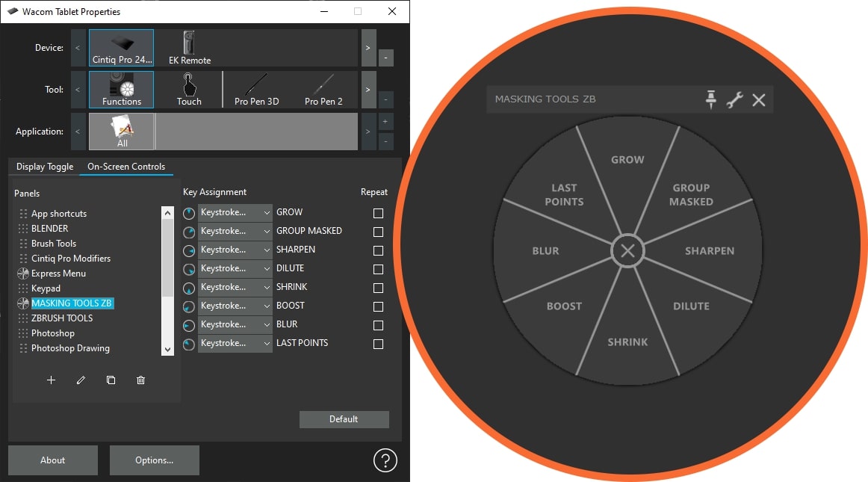Viewport: 868px width, 482px height.
Task: Select SHARPEN slice in radial menu
Action: [x=710, y=251]
